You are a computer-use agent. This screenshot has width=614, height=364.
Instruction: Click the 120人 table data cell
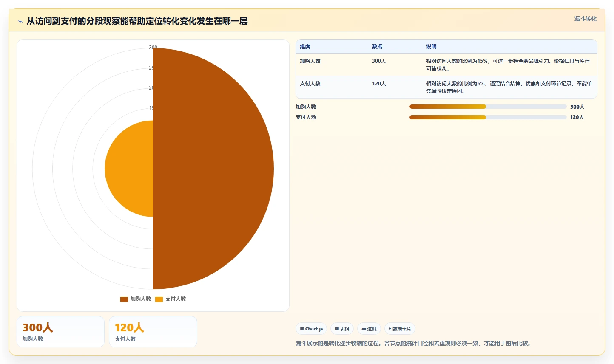(x=379, y=84)
